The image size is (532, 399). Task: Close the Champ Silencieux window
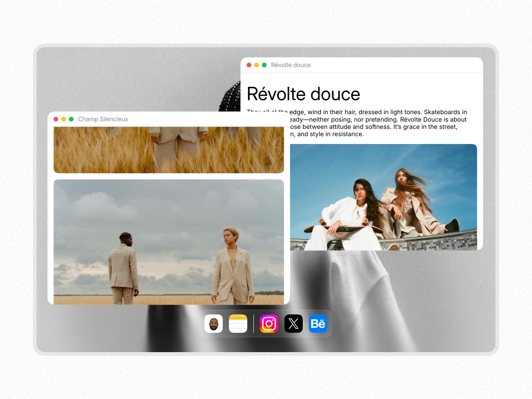coord(56,119)
